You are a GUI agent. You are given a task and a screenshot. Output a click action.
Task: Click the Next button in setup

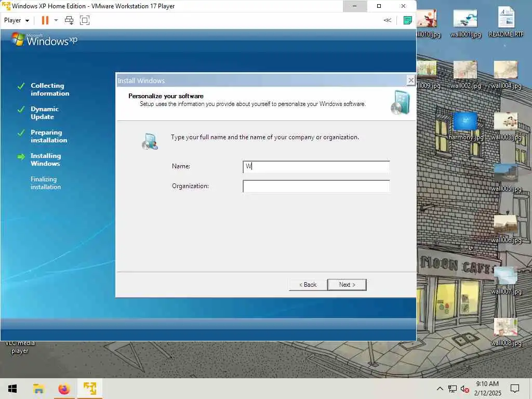(x=347, y=285)
